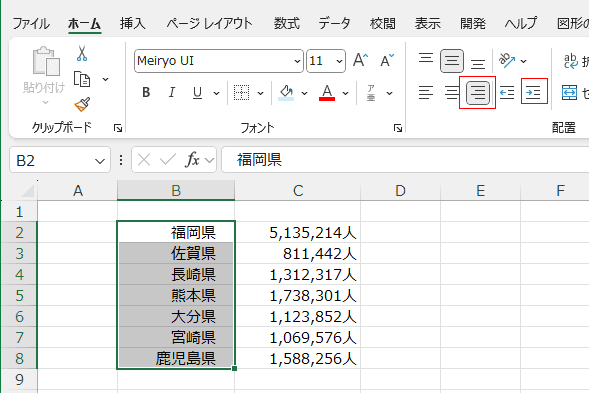Open the データ tab

(x=334, y=24)
